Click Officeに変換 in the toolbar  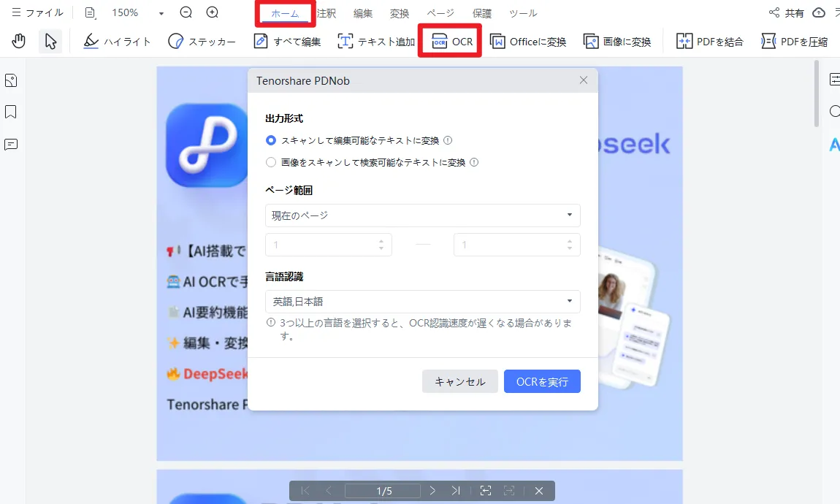pyautogui.click(x=527, y=41)
